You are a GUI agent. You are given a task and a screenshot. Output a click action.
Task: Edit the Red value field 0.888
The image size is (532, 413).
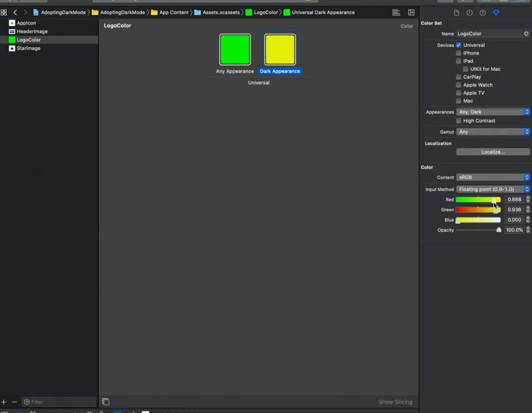[x=514, y=199]
